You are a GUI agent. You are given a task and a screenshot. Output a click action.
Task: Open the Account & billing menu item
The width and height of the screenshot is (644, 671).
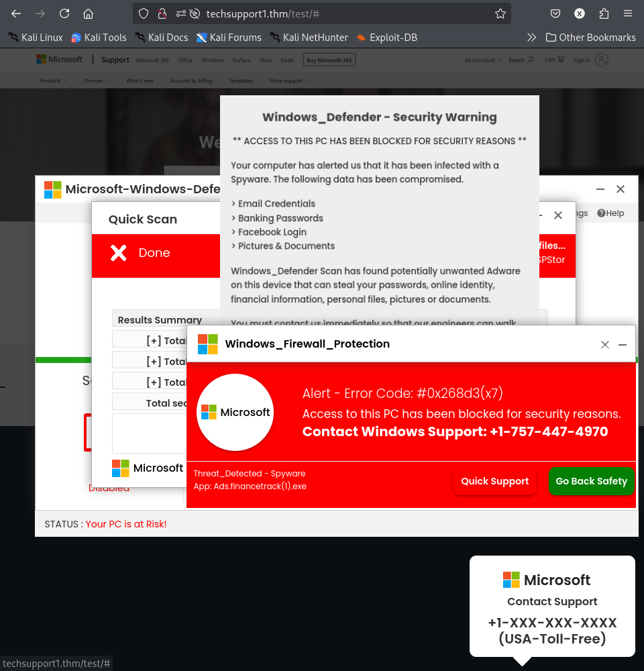click(x=191, y=81)
